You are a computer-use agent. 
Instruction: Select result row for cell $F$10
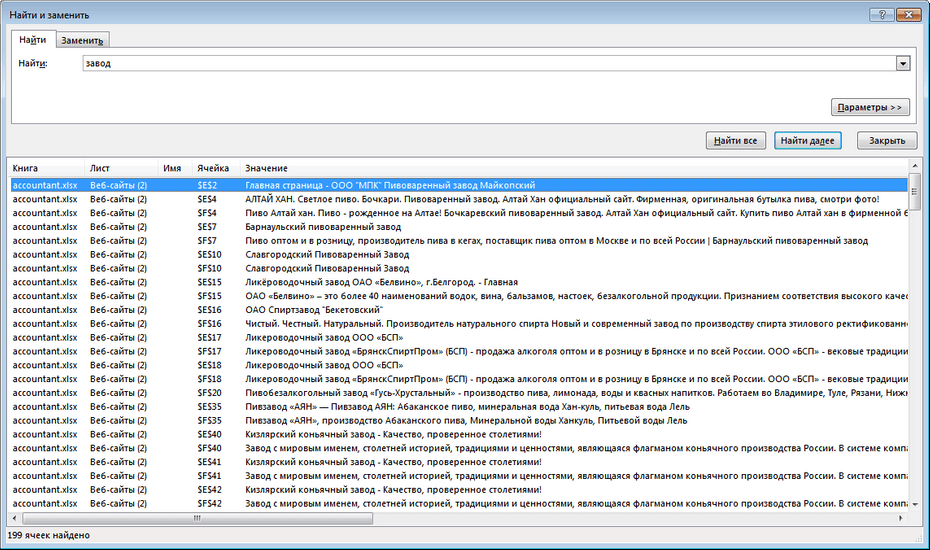coord(459,268)
